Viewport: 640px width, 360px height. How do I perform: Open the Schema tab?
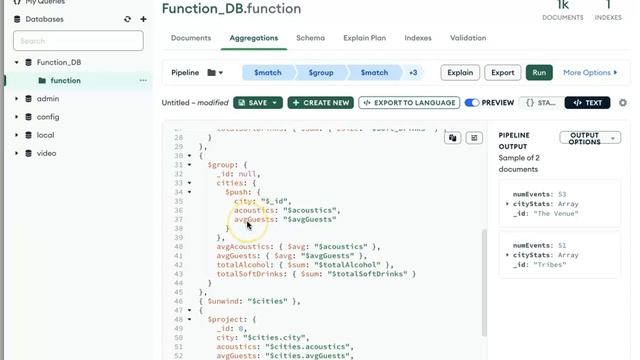pyautogui.click(x=311, y=38)
